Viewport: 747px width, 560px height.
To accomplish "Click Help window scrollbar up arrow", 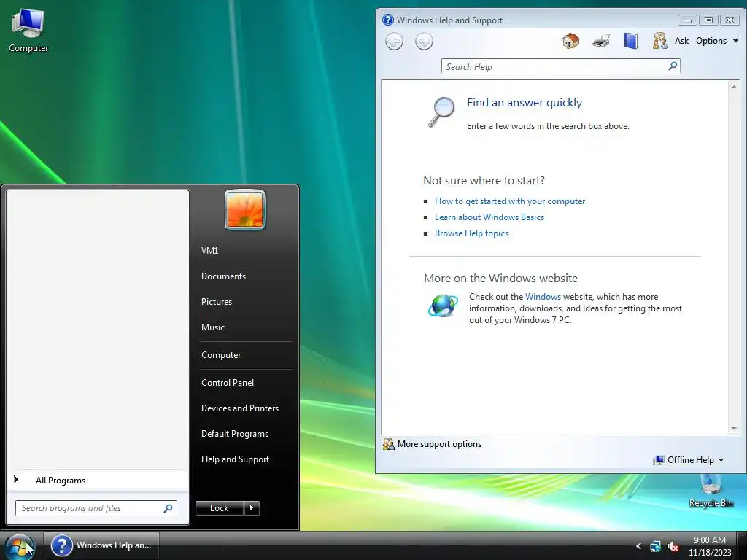I will point(734,87).
